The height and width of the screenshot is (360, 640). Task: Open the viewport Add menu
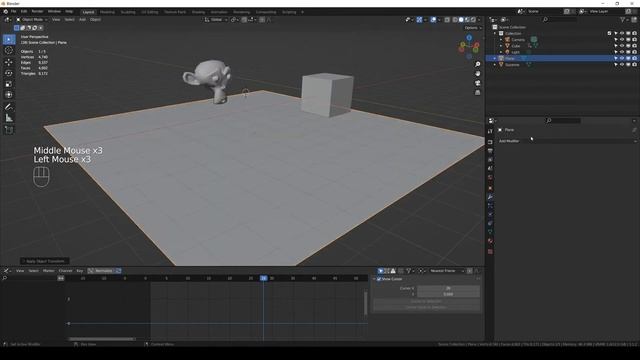(82, 20)
